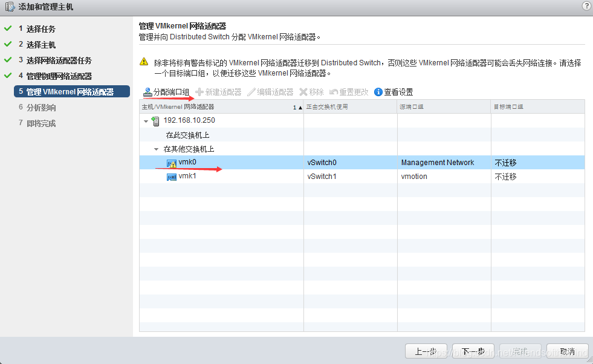Click 不迁移 in the vmk0 row
The width and height of the screenshot is (593, 364).
505,163
